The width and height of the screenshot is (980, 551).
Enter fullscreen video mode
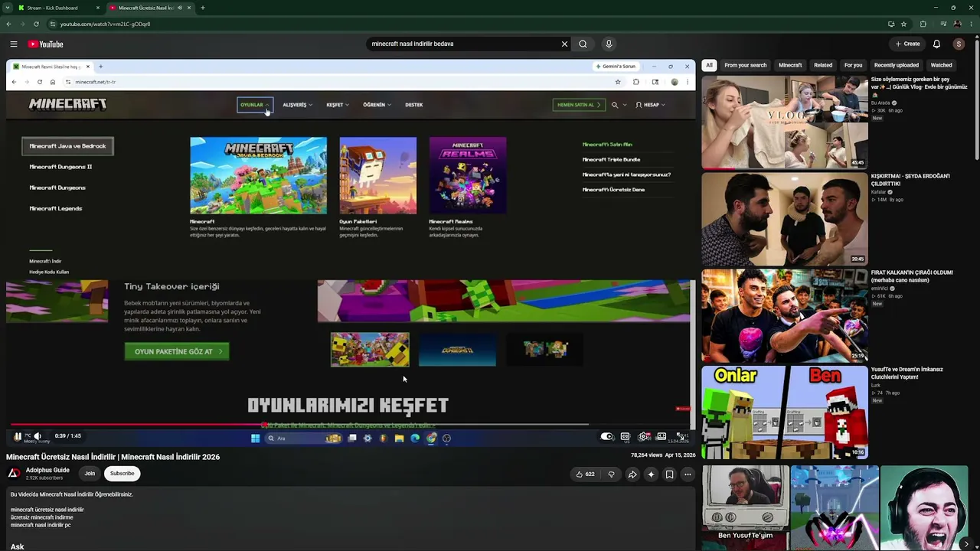(x=680, y=437)
